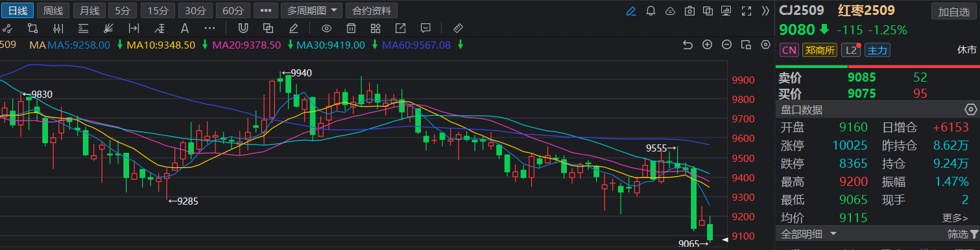Click the multi-window overlay icon near camera
This screenshot has width=980, height=250.
pyautogui.click(x=708, y=11)
